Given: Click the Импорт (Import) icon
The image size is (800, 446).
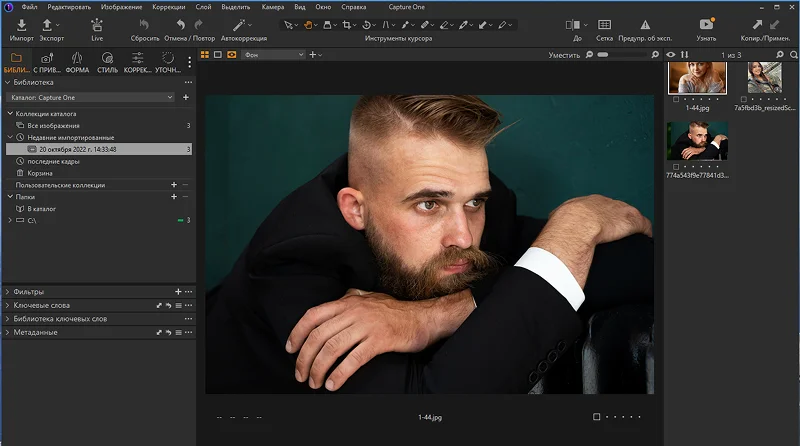Looking at the screenshot, I should pyautogui.click(x=21, y=24).
